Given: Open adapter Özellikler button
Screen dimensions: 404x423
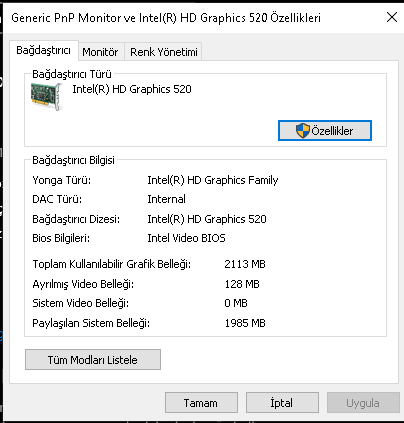Looking at the screenshot, I should pyautogui.click(x=325, y=131).
